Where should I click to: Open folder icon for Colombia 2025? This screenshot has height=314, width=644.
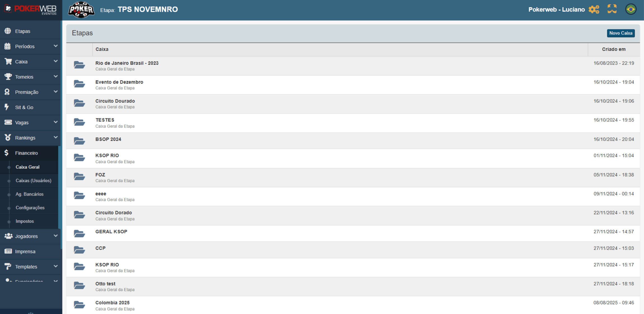(79, 304)
